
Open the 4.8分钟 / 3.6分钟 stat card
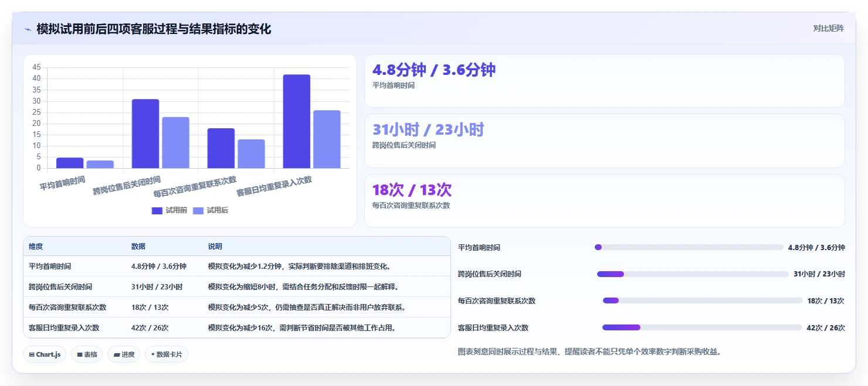[605, 81]
